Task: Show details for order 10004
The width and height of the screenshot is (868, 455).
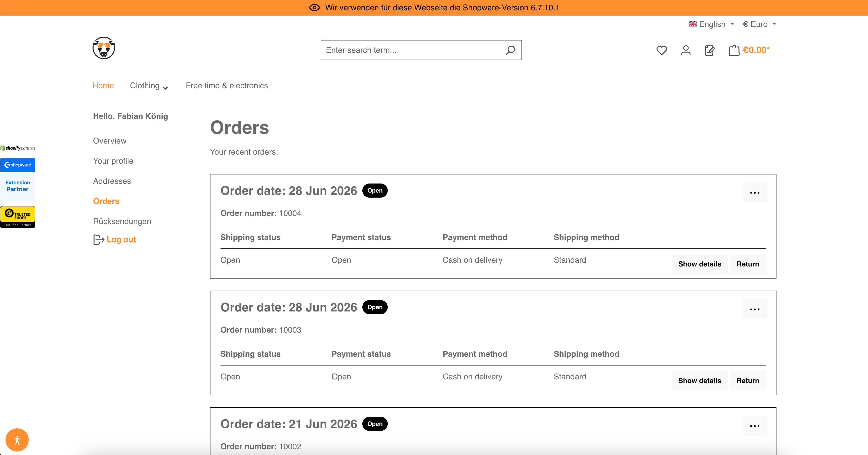Action: [700, 264]
